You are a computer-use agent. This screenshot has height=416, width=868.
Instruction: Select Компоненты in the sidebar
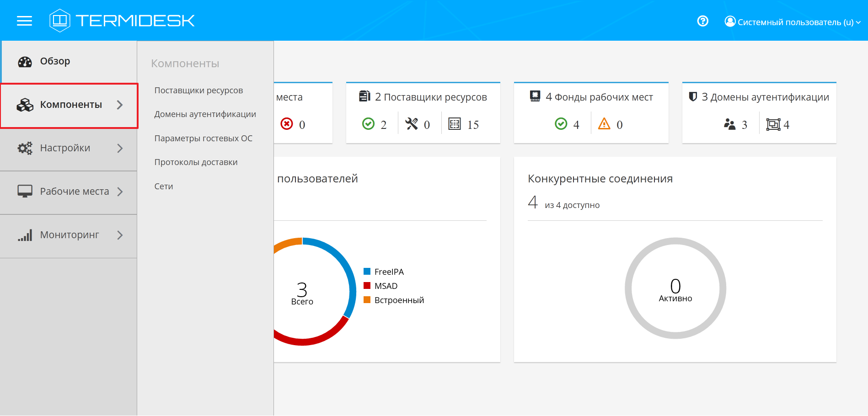70,105
